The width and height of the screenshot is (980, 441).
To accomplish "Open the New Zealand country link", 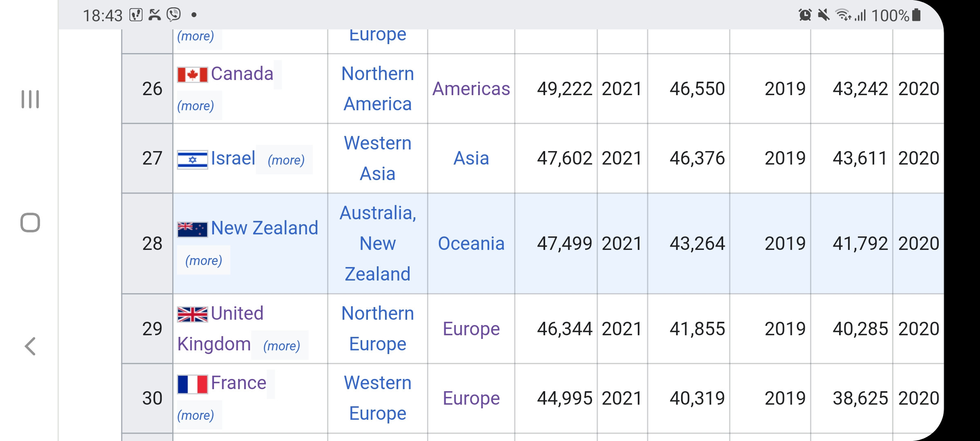I will (x=264, y=228).
